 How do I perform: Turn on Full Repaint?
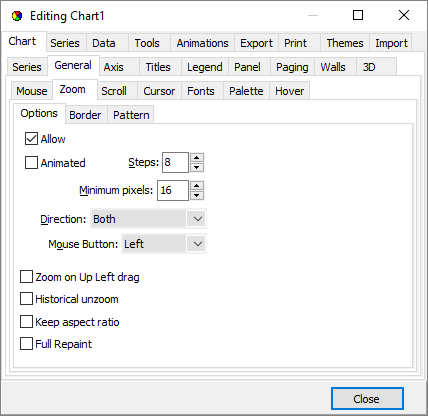[26, 344]
